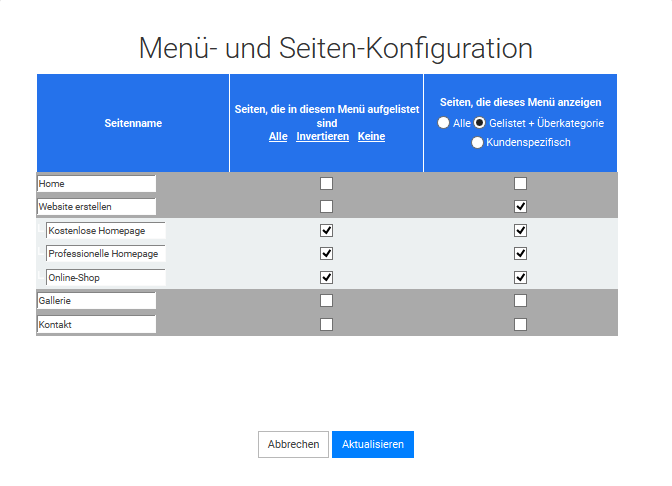This screenshot has height=486, width=672.
Task: Check Gallerie listed-in-menu checkbox
Action: (x=326, y=301)
